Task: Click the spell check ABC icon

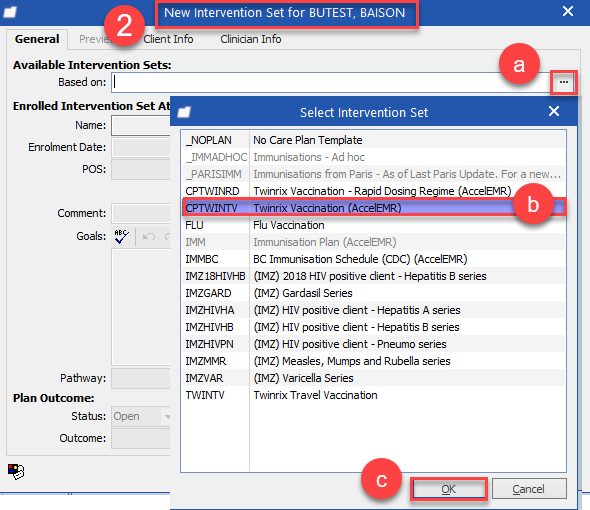Action: [122, 236]
